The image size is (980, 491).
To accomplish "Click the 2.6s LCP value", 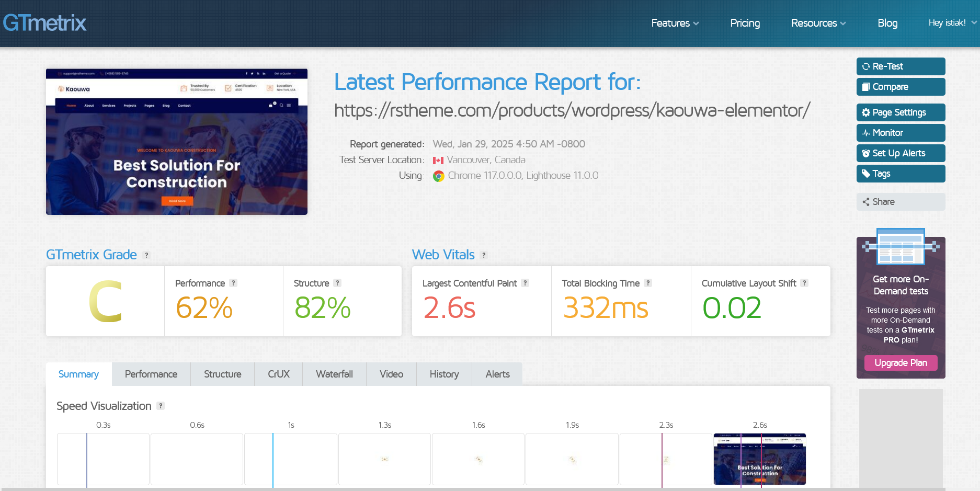I will pyautogui.click(x=449, y=307).
